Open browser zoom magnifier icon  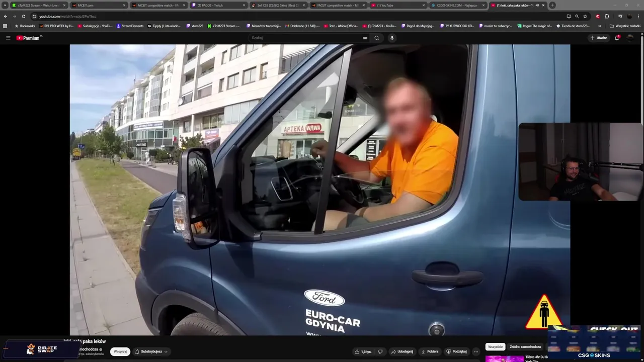577,16
